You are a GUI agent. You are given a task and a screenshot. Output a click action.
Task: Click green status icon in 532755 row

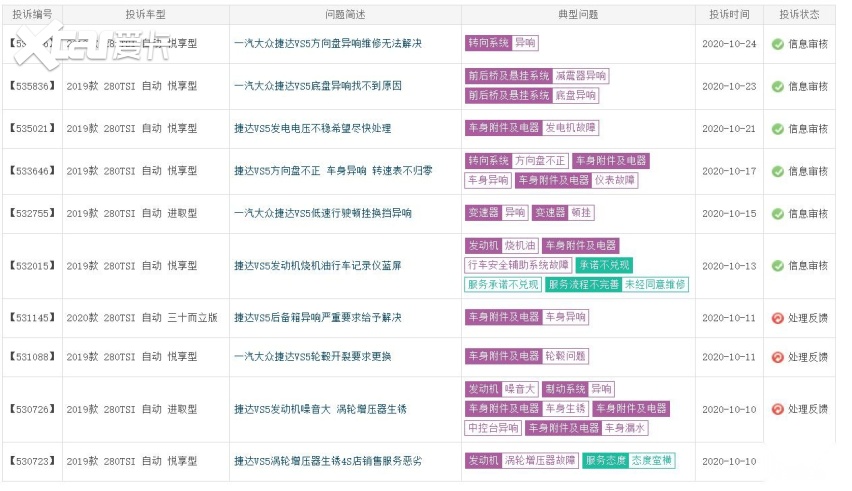(x=777, y=213)
